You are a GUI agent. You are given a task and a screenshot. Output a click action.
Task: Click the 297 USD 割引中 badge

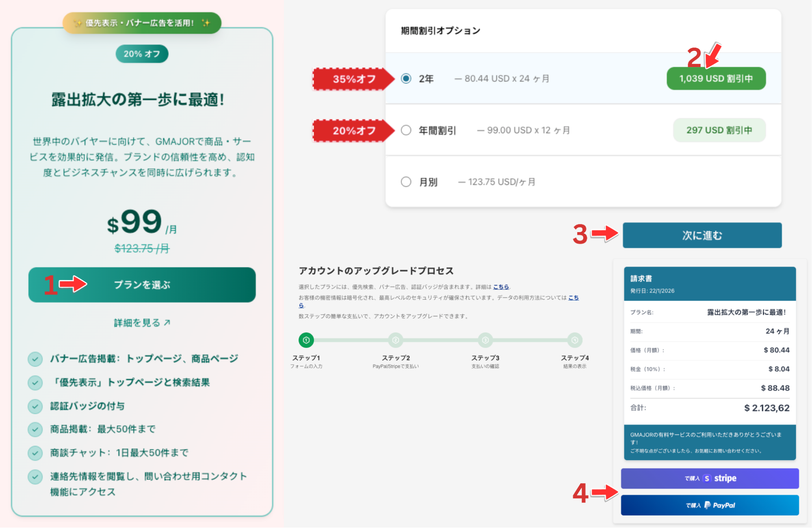coord(719,130)
